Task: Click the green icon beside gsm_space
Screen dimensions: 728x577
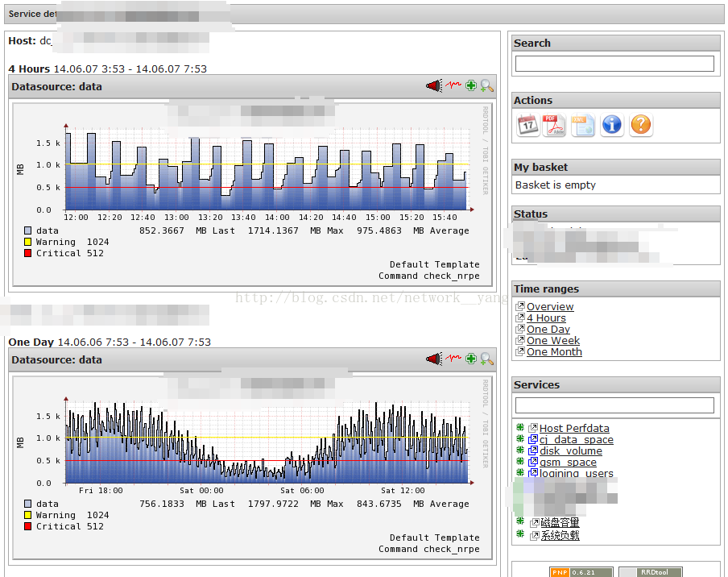Action: click(520, 461)
